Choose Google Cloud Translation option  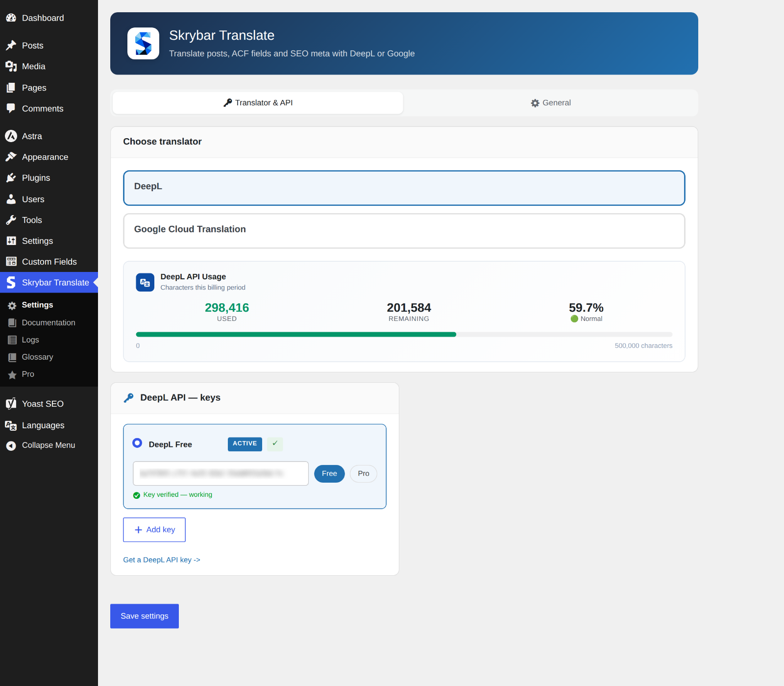pyautogui.click(x=404, y=231)
